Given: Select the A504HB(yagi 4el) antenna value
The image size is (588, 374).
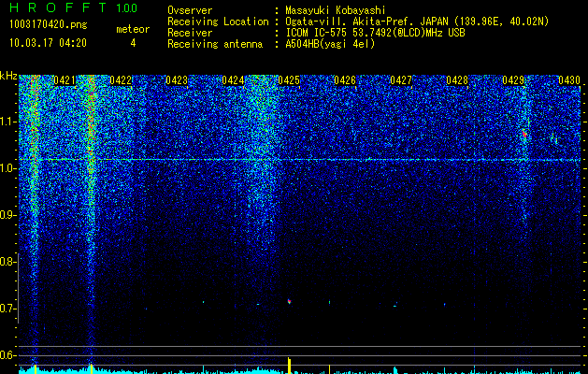Looking at the screenshot, I should [x=330, y=44].
